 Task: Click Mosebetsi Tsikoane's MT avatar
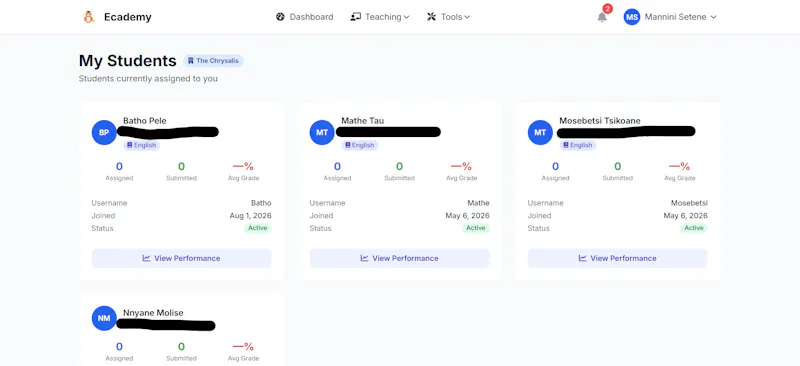pyautogui.click(x=540, y=132)
